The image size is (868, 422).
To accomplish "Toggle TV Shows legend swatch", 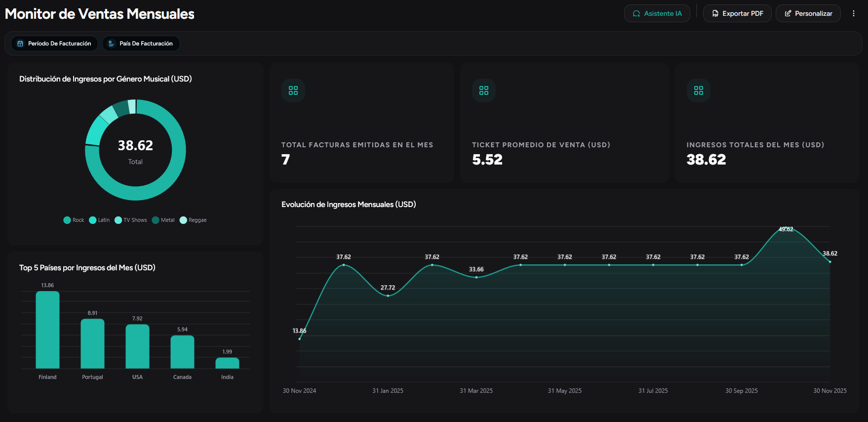I will pos(118,220).
